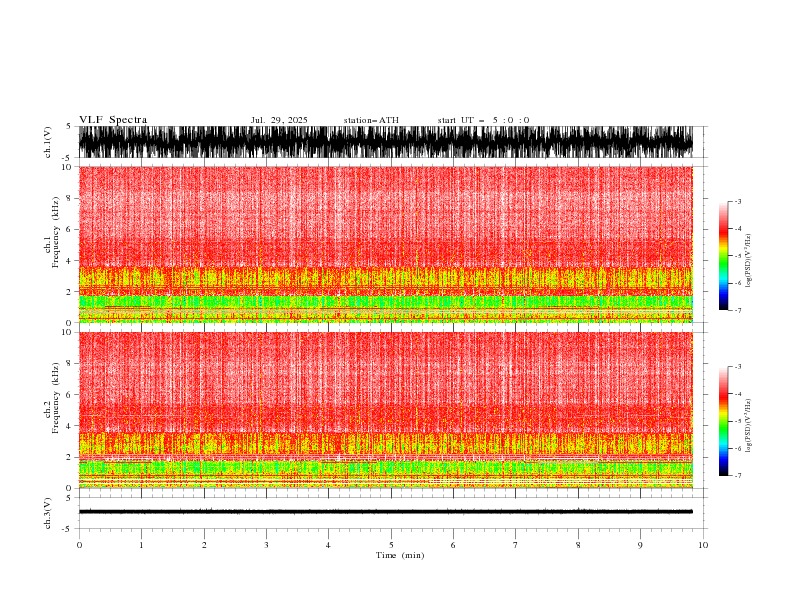The width and height of the screenshot is (792, 612).
Task: Click time axis tick label "5"
Action: [391, 545]
